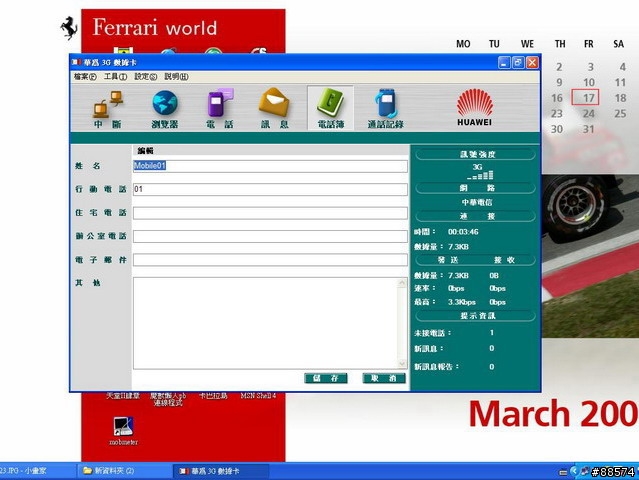
Task: Switch to 新資料夾 (2) taskbar button
Action: [x=124, y=471]
